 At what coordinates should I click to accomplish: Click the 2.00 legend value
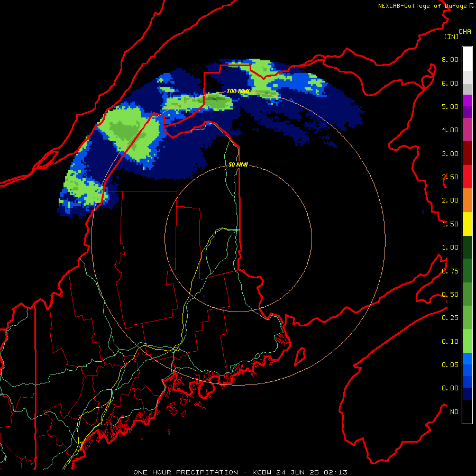pyautogui.click(x=450, y=200)
